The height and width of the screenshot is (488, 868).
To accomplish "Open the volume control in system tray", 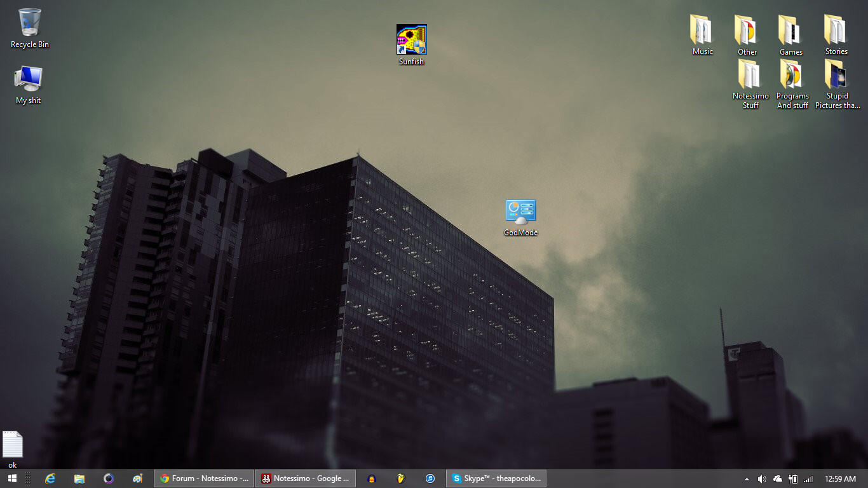I will pos(762,478).
